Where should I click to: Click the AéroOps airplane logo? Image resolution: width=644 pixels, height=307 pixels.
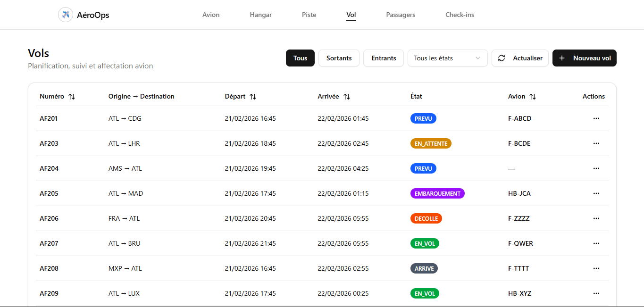click(x=65, y=15)
